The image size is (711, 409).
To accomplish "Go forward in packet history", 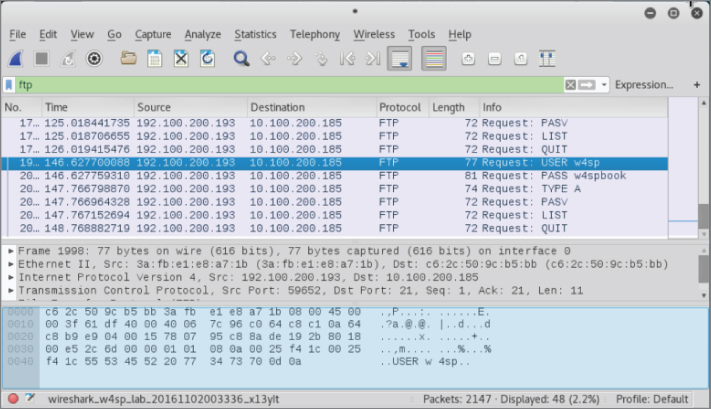I will pyautogui.click(x=294, y=58).
